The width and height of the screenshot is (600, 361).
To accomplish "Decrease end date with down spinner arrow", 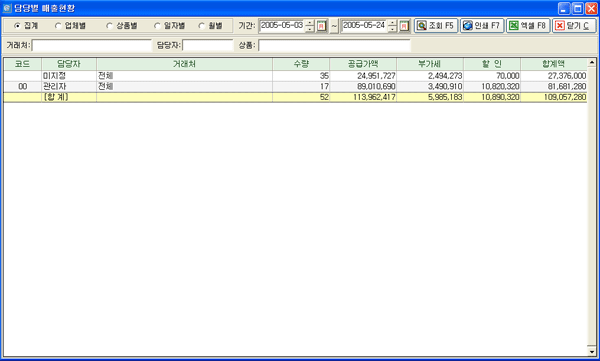I will pos(392,29).
